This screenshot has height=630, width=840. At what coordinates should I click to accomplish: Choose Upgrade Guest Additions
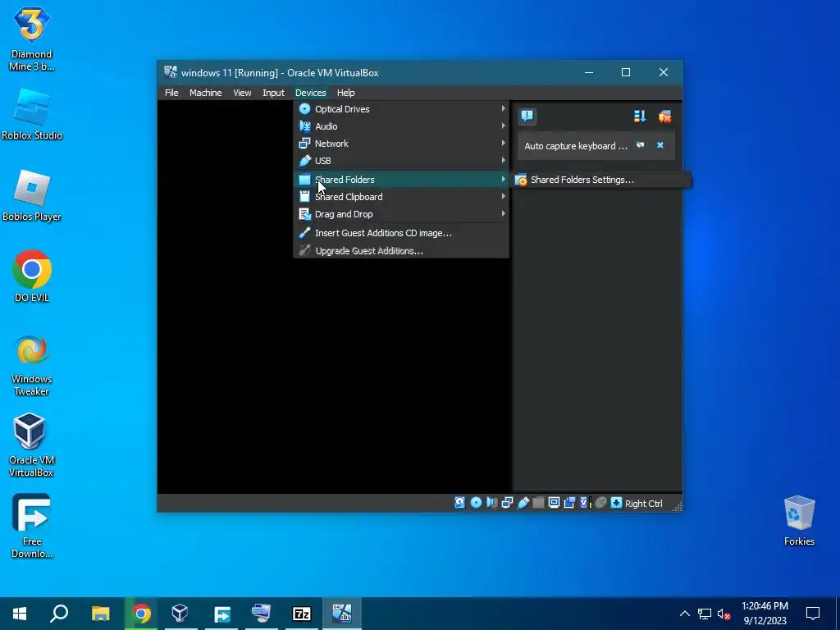click(401, 250)
